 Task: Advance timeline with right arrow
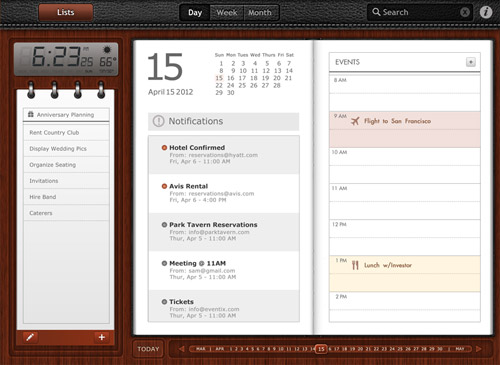[x=479, y=349]
